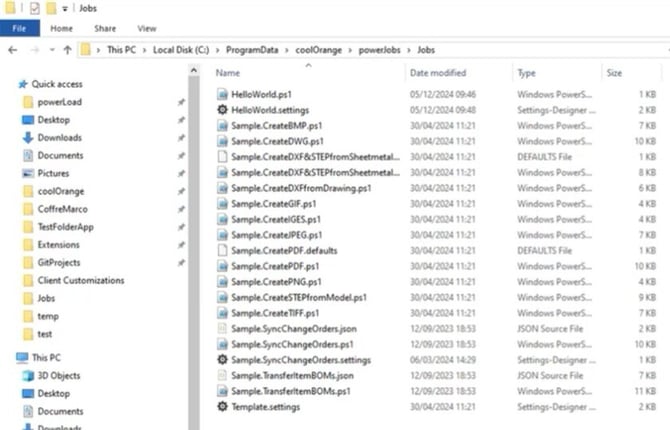Select the Template.settings file name
Screen dimensions: 670x430
pos(266,407)
